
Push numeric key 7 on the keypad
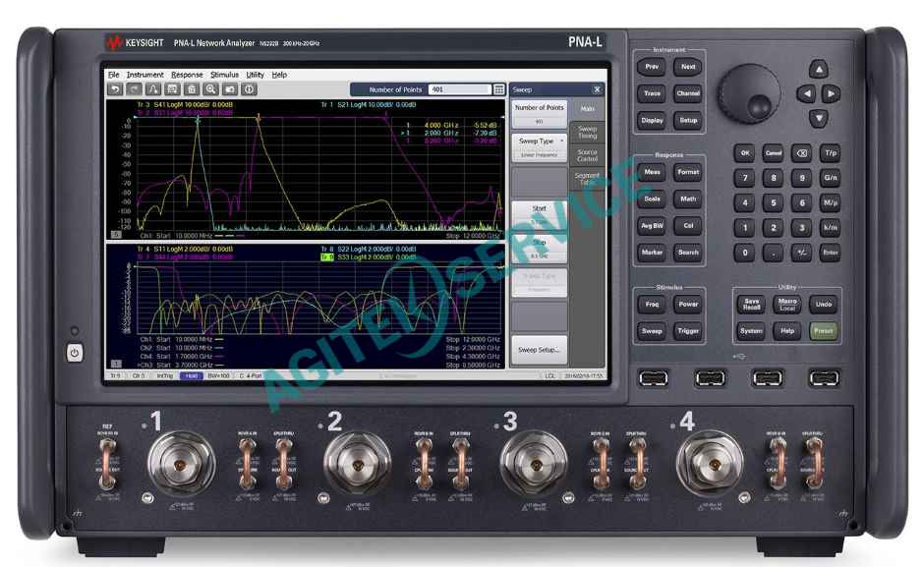point(745,178)
